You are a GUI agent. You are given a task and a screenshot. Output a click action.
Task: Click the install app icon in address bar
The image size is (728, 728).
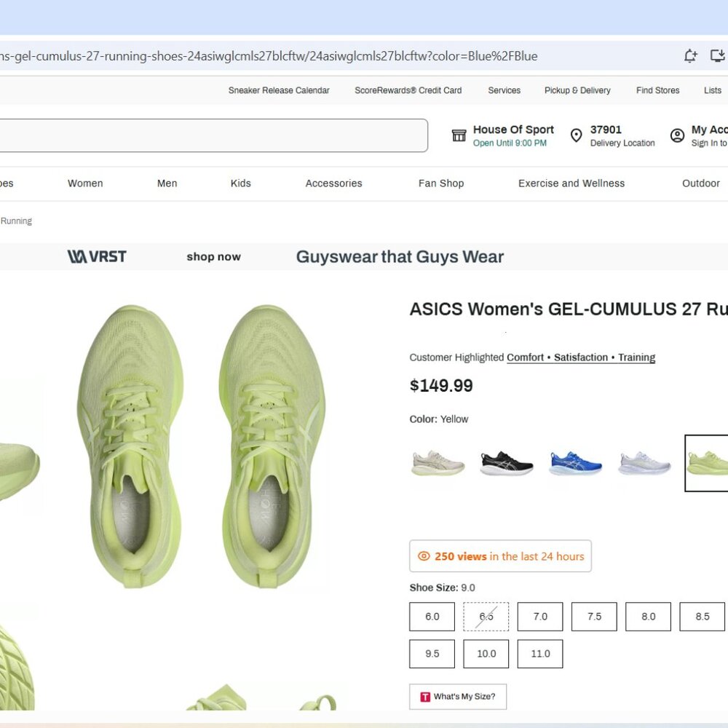pos(718,56)
